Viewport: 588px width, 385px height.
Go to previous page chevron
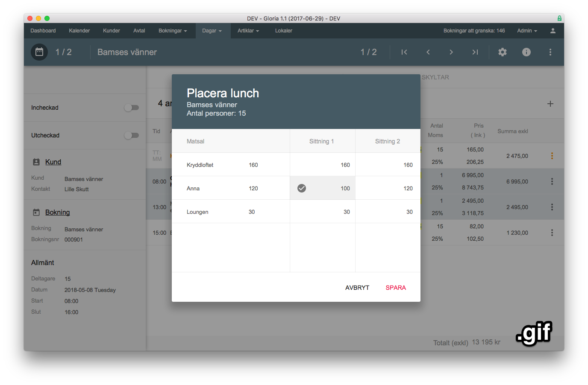coord(428,52)
